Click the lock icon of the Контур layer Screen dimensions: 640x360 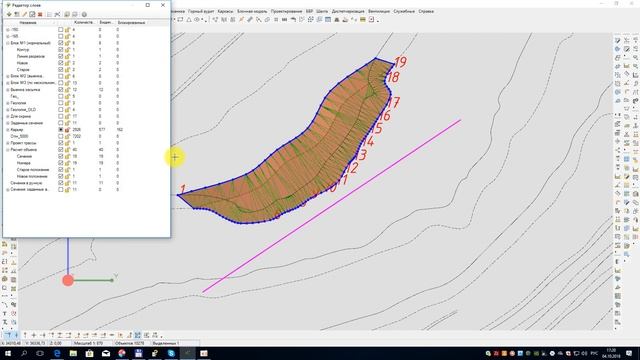click(68, 50)
